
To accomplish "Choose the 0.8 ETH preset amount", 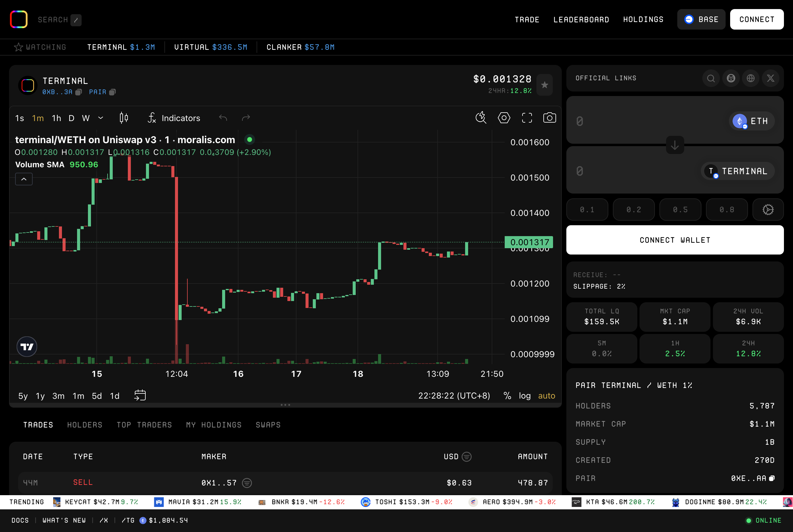I will tap(727, 210).
